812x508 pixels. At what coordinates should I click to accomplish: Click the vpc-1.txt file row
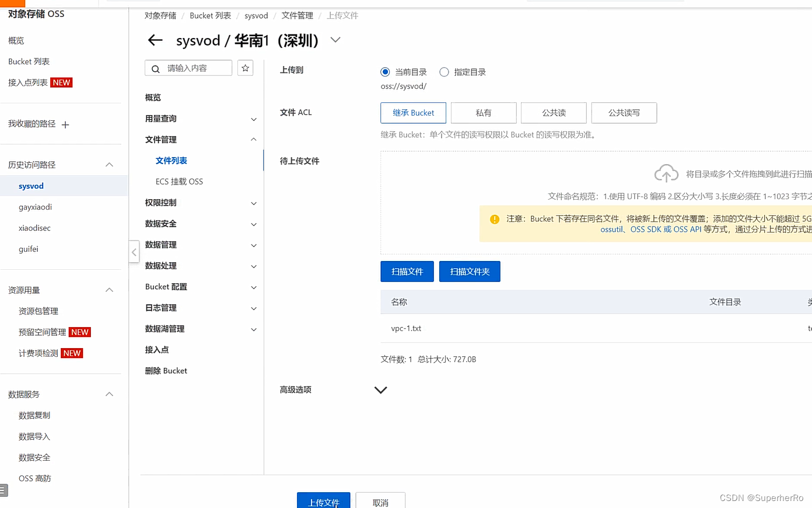click(596, 328)
